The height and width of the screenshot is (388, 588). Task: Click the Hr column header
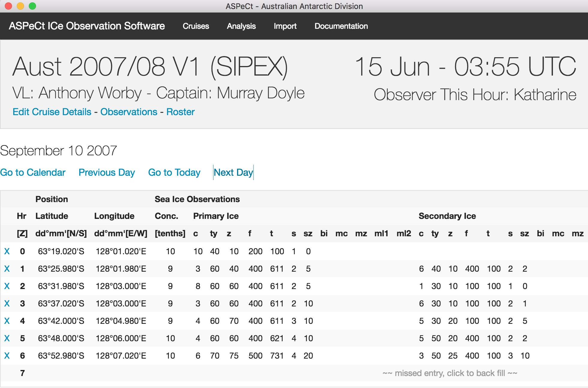(x=22, y=216)
